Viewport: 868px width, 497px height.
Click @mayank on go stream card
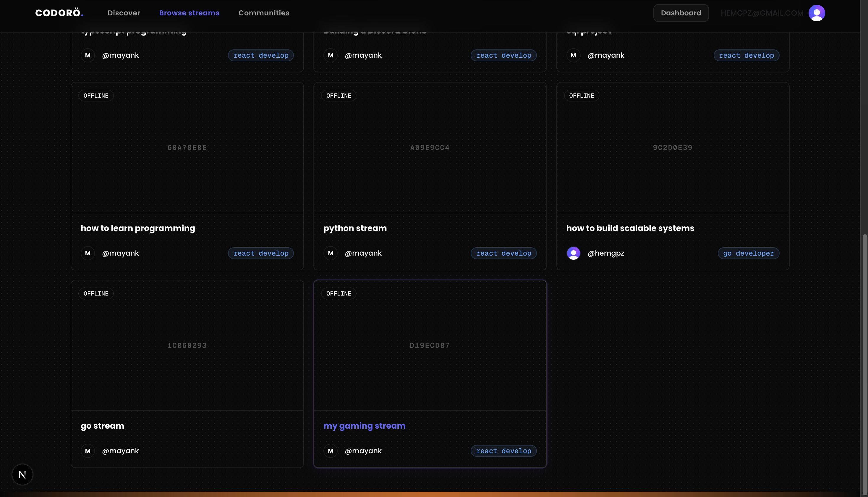[x=120, y=451]
